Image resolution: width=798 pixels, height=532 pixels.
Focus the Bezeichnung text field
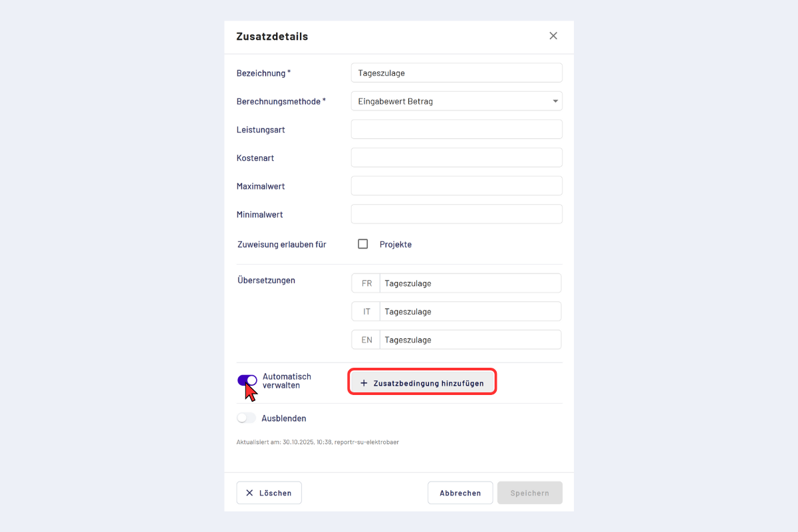pos(456,72)
